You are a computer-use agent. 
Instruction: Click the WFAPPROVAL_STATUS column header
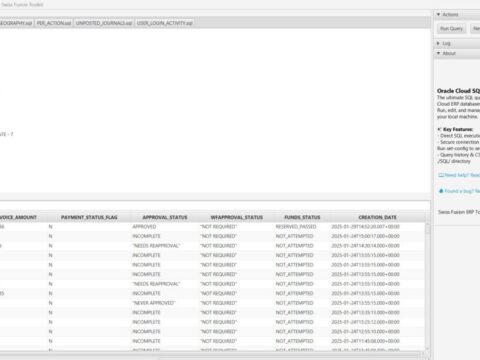237,217
